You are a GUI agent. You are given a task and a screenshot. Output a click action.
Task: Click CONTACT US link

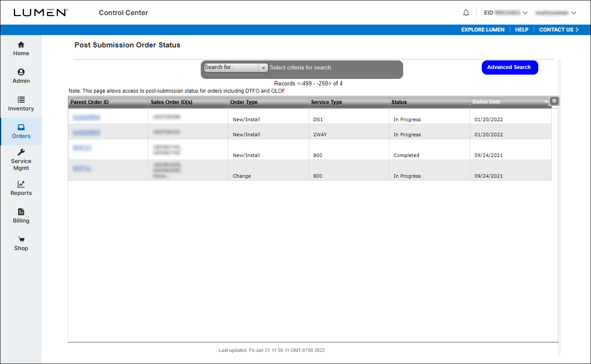[x=559, y=30]
